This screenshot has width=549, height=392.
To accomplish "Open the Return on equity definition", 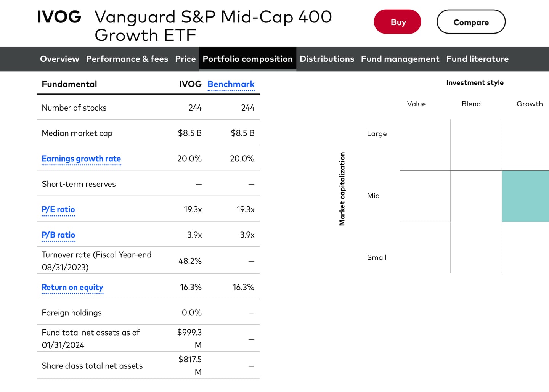I will [72, 287].
